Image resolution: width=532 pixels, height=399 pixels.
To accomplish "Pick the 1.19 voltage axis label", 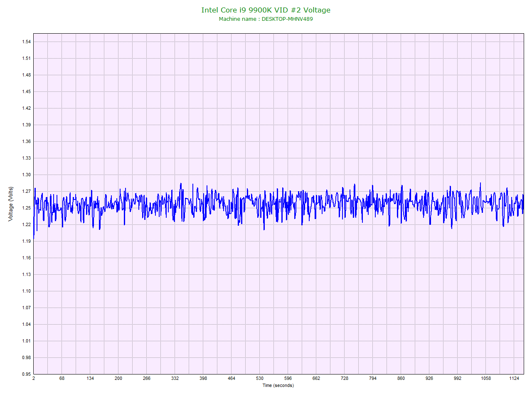I will [x=26, y=241].
